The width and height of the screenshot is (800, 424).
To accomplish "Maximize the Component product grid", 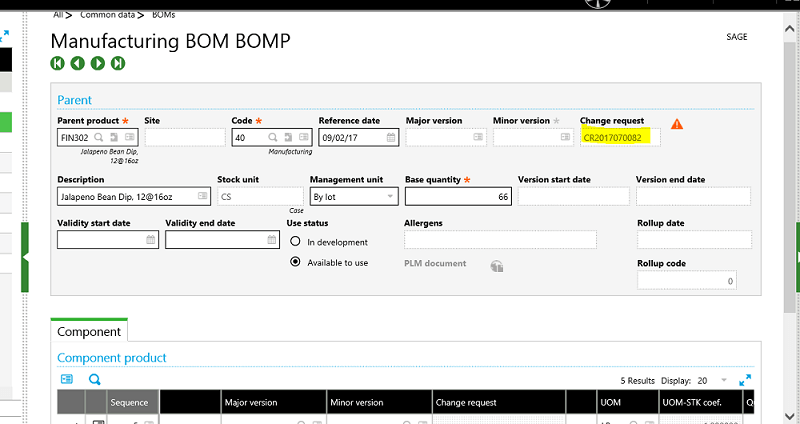I will pos(744,381).
